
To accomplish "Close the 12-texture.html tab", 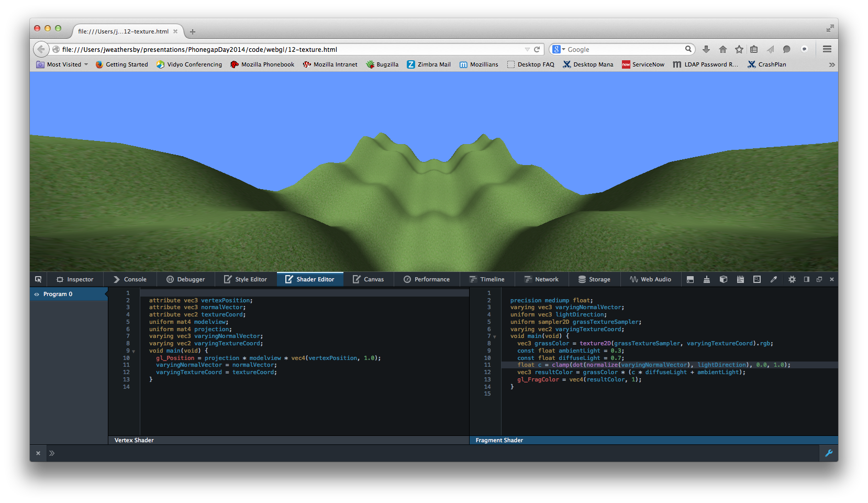I will click(x=175, y=31).
